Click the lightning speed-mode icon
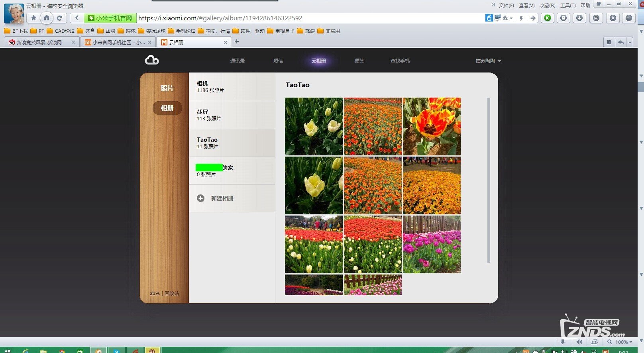644x353 pixels. [x=521, y=18]
